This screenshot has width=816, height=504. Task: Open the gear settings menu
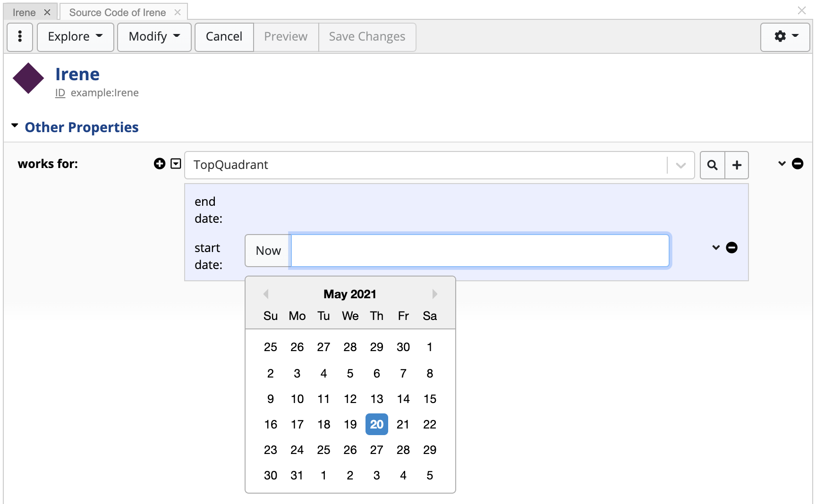tap(785, 37)
